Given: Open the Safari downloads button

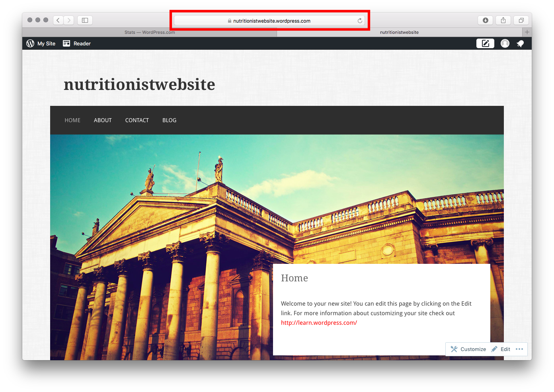Looking at the screenshot, I should coord(485,20).
